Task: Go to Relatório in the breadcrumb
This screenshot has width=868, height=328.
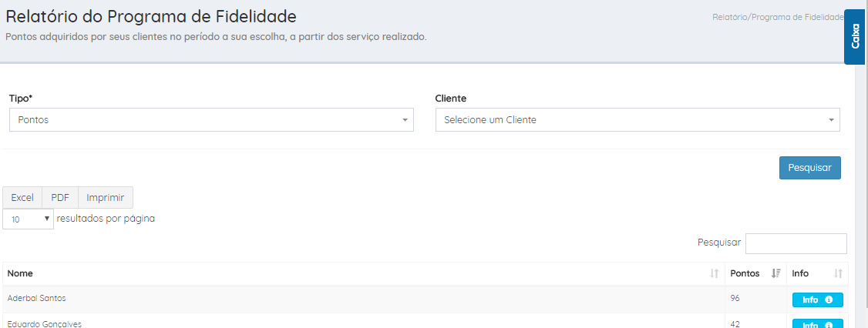Action: (732, 16)
